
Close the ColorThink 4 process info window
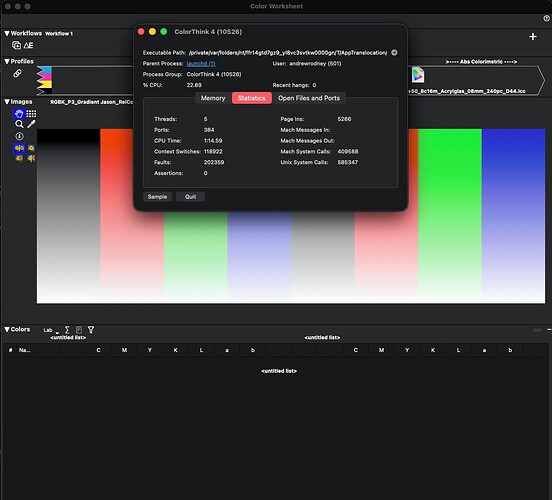(141, 32)
